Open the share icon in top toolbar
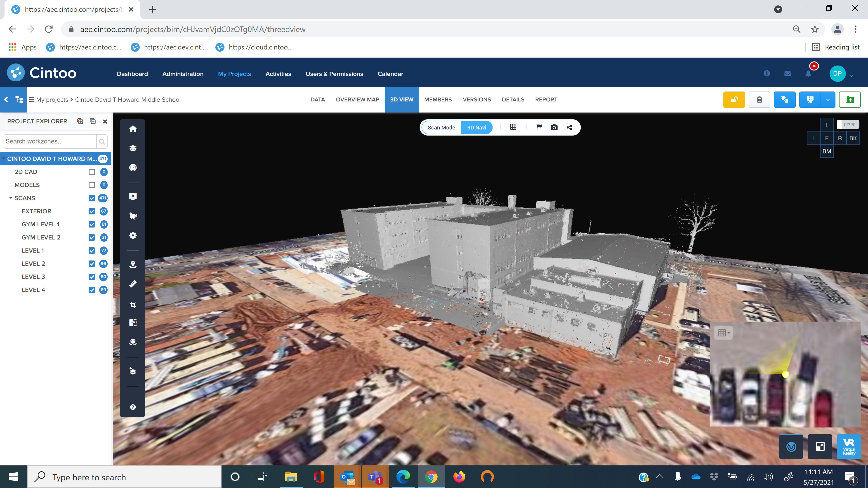Viewport: 868px width, 488px height. [x=569, y=127]
